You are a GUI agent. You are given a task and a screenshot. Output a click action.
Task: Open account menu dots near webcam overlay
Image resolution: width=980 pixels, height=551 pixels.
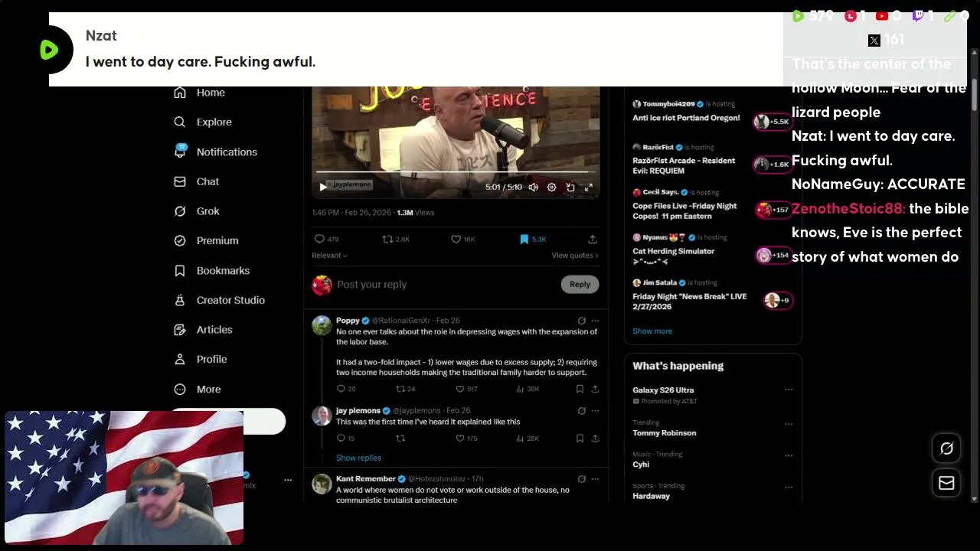288,480
